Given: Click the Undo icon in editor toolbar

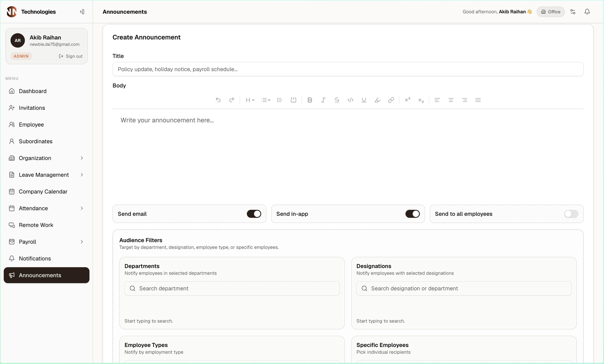Looking at the screenshot, I should pos(218,100).
